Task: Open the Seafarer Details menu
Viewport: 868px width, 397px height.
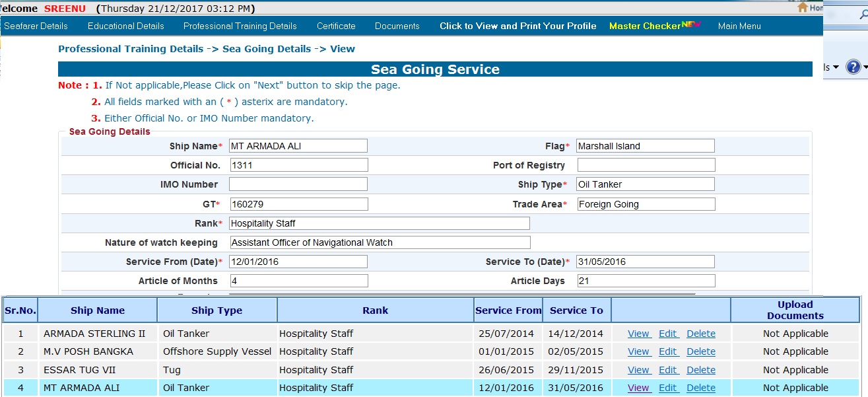Action: (x=36, y=26)
